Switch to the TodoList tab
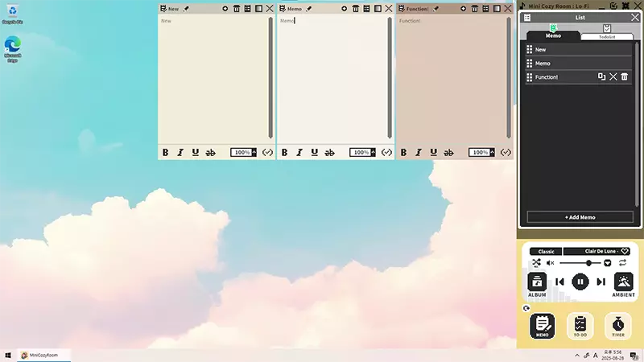The height and width of the screenshot is (362, 644). click(x=607, y=32)
